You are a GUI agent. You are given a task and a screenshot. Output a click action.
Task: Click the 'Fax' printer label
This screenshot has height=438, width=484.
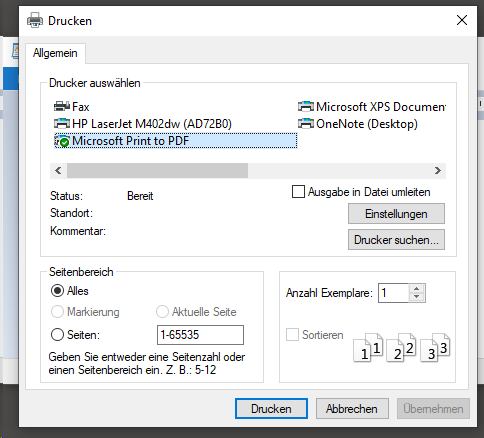coord(81,107)
